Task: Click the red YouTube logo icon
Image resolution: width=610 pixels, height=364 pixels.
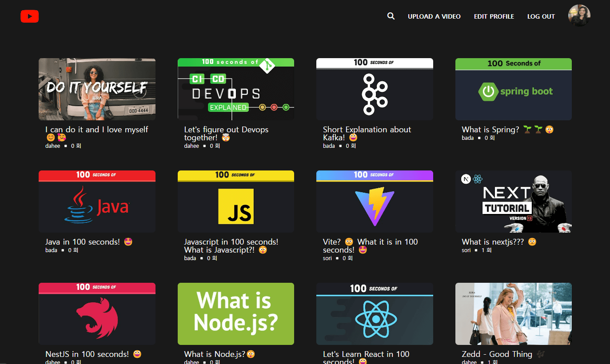Action: pos(30,16)
